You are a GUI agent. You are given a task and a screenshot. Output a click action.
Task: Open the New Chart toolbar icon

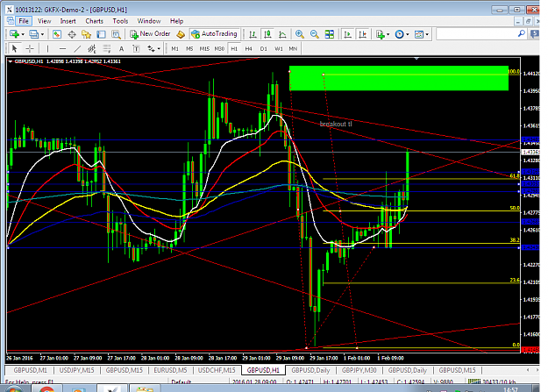pyautogui.click(x=15, y=34)
